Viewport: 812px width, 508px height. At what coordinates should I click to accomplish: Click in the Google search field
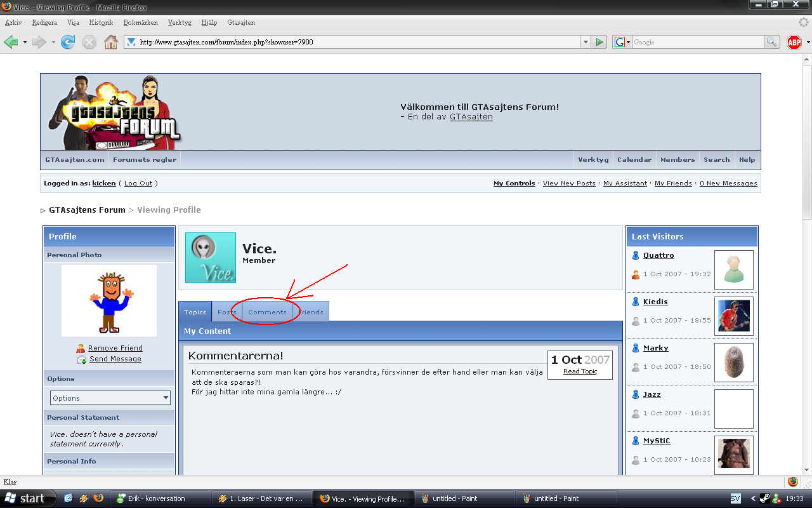click(698, 42)
